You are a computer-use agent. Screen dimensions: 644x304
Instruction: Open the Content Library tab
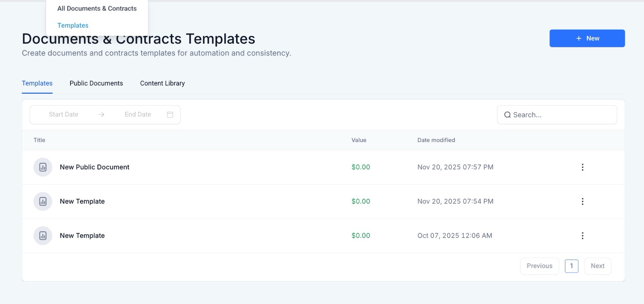(162, 83)
